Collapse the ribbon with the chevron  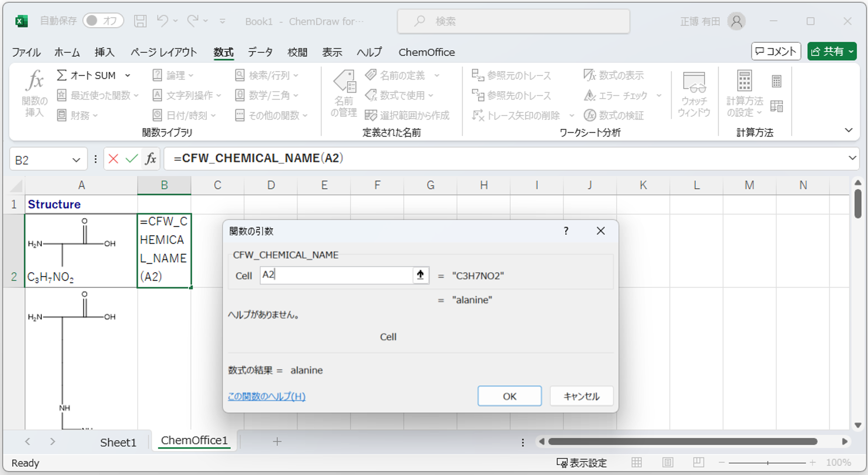(848, 130)
